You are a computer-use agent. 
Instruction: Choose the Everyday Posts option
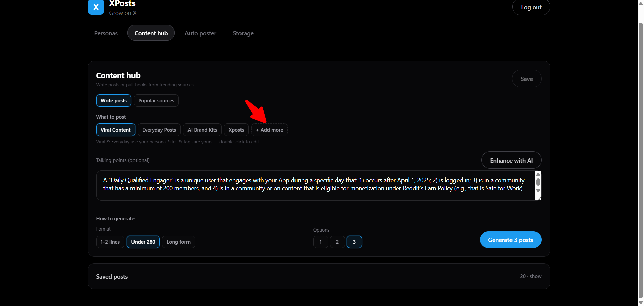pos(159,130)
